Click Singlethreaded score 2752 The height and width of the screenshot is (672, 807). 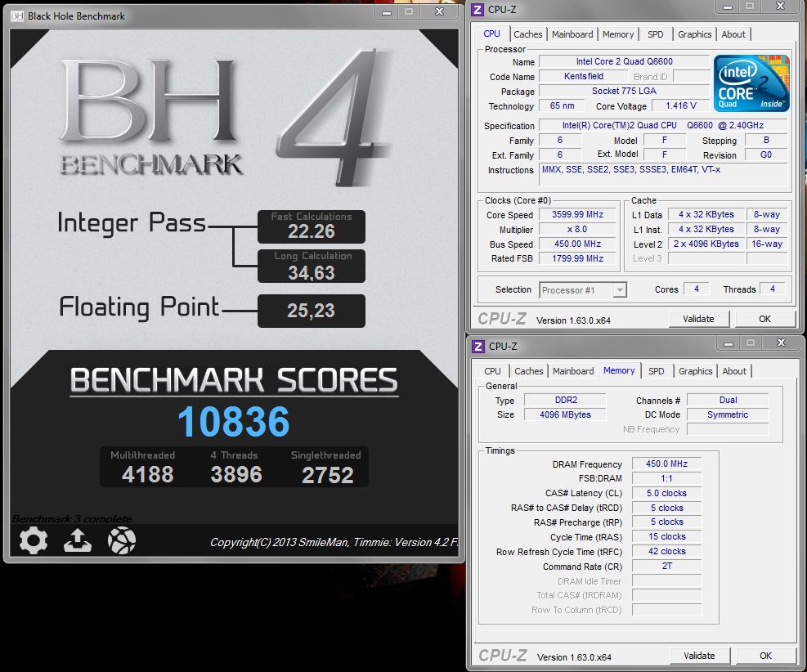point(327,475)
